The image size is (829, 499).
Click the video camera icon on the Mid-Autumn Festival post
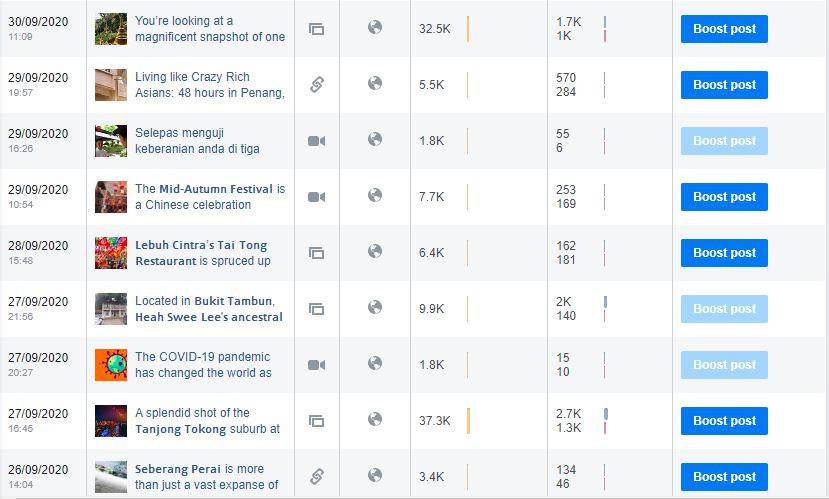pos(316,197)
